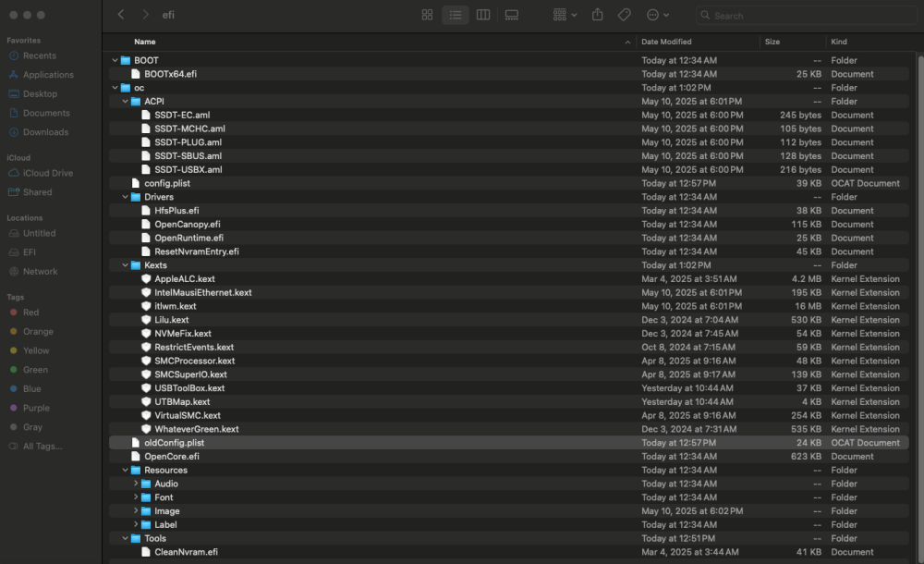This screenshot has width=924, height=564.
Task: Click the Share toolbar icon
Action: point(597,15)
